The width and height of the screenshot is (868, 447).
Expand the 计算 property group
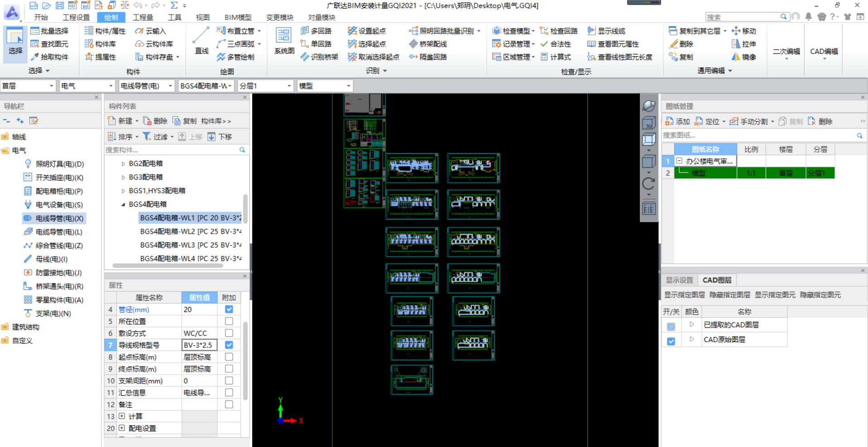tap(122, 416)
